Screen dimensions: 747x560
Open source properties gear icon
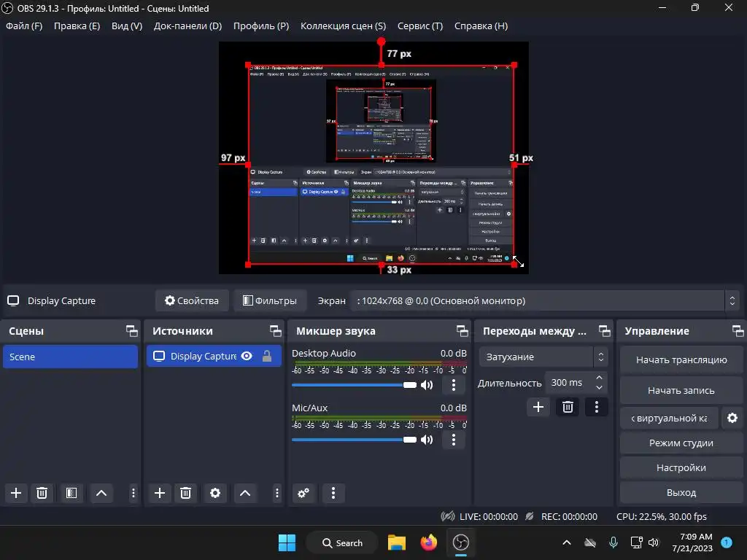(x=215, y=493)
